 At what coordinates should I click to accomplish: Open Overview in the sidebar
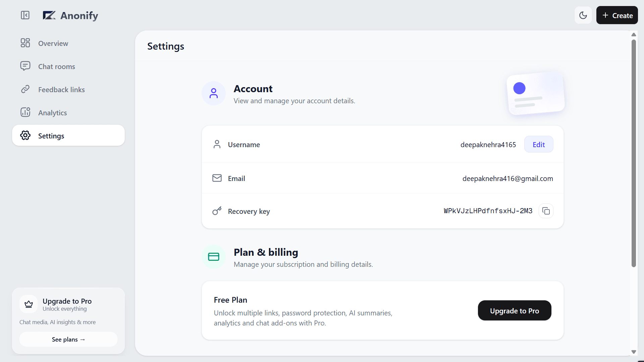(x=68, y=43)
